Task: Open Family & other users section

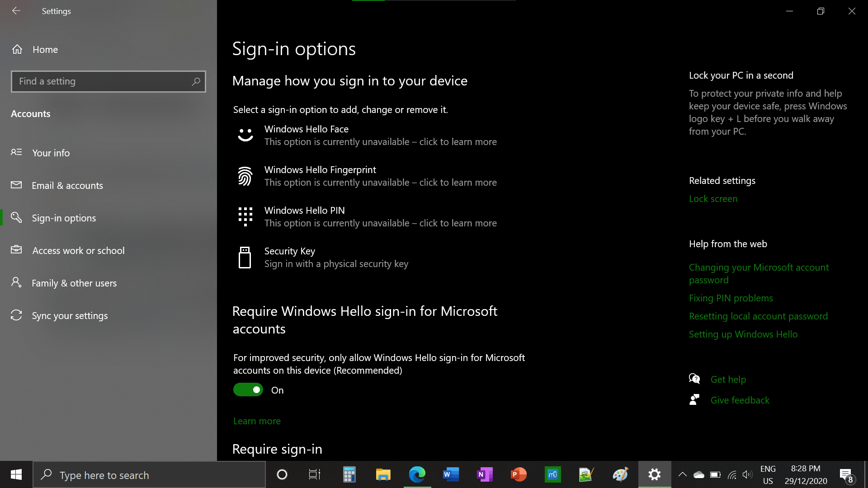Action: (74, 283)
